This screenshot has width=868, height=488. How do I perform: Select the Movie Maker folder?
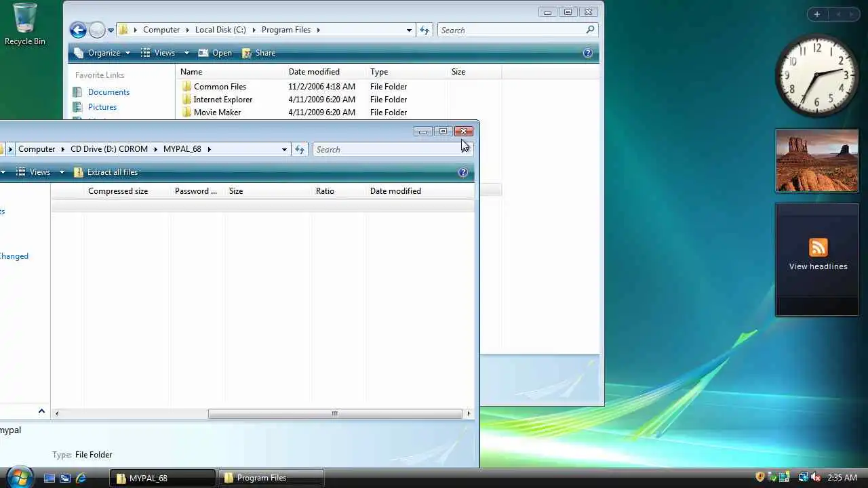tap(217, 113)
